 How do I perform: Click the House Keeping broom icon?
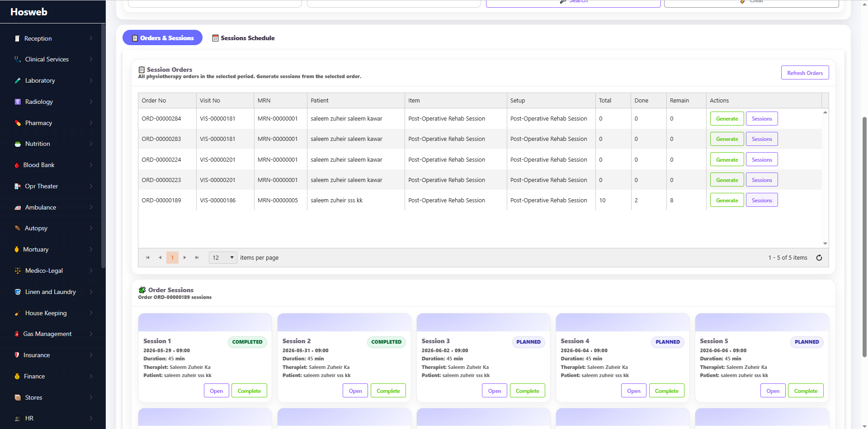18,313
